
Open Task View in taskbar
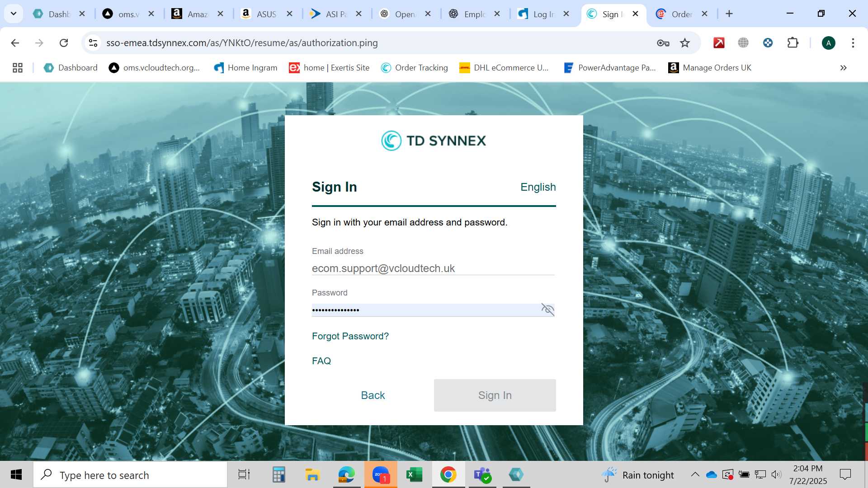tap(244, 475)
